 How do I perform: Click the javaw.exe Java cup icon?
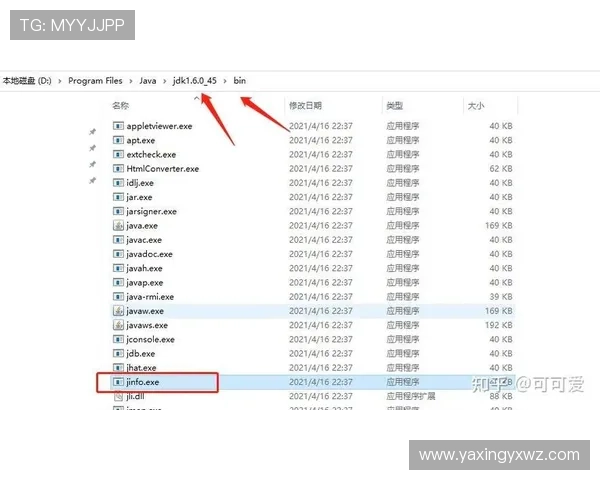click(118, 311)
